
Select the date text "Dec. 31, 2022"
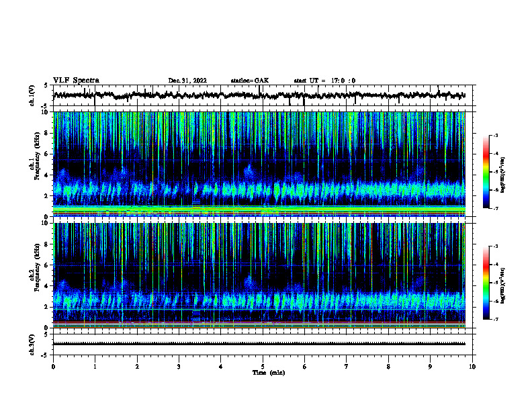click(x=187, y=81)
